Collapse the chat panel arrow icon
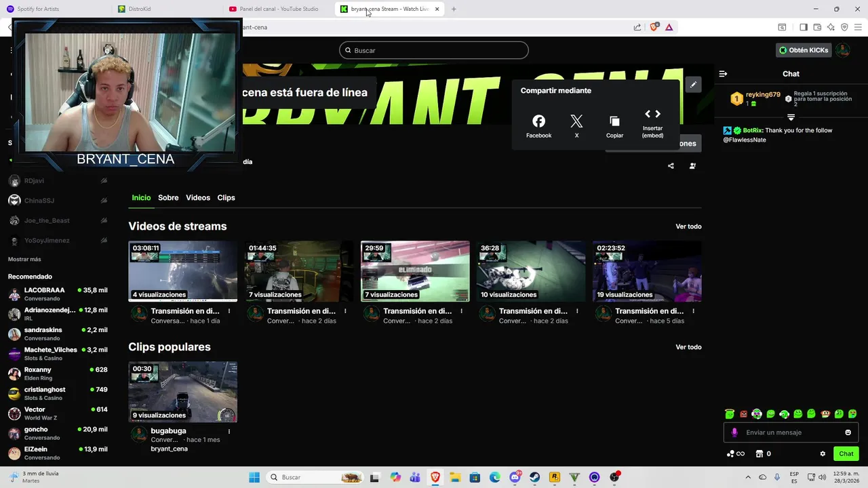Viewport: 868px width, 488px height. click(x=723, y=74)
